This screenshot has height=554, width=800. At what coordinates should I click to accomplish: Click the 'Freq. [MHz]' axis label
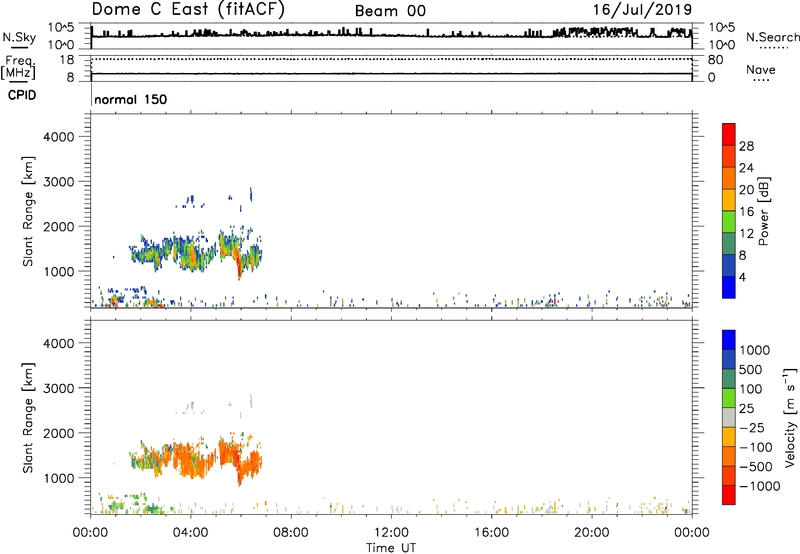click(19, 68)
